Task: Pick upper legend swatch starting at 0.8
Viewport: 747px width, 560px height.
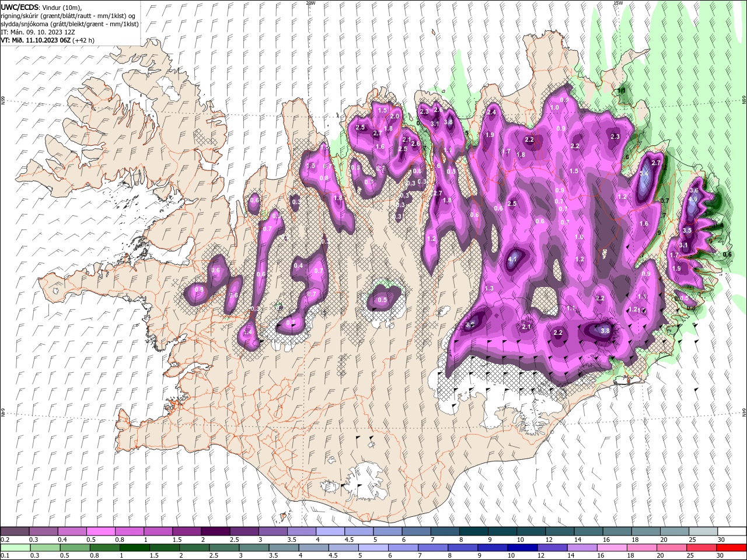Action: click(x=130, y=531)
